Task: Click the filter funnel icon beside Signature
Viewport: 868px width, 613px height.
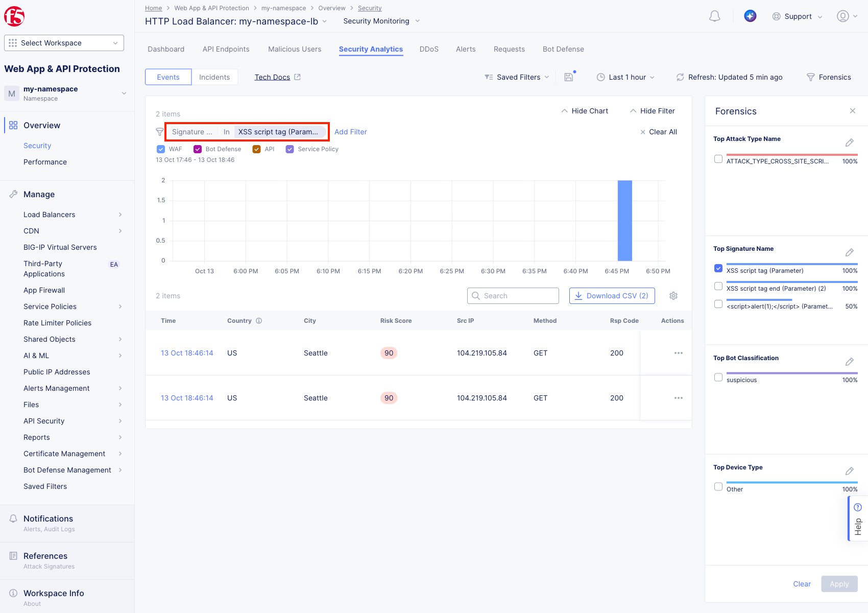Action: (x=159, y=132)
